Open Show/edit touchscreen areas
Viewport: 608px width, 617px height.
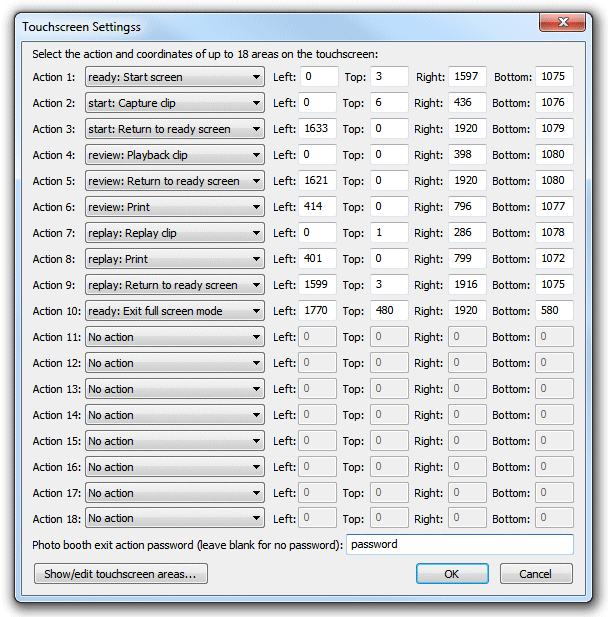pyautogui.click(x=121, y=574)
